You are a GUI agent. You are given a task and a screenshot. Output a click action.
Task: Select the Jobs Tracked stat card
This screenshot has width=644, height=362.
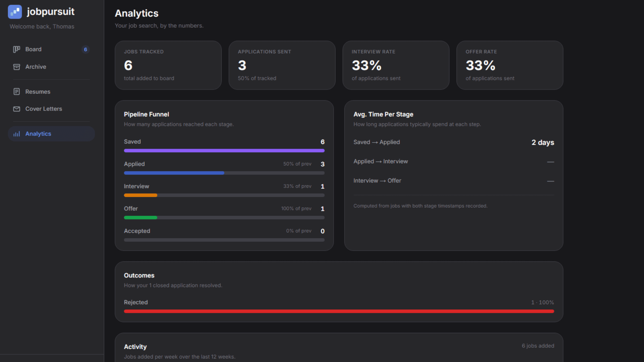click(168, 65)
